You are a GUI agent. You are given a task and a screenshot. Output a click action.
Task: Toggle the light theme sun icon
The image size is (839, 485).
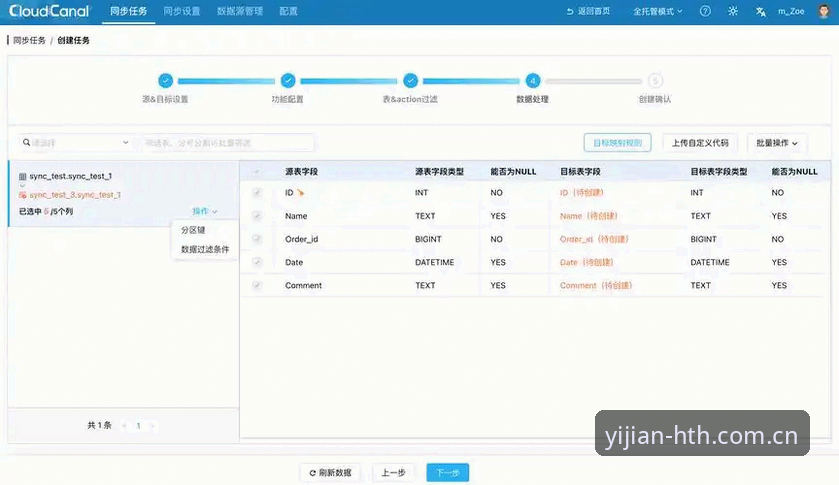(733, 11)
